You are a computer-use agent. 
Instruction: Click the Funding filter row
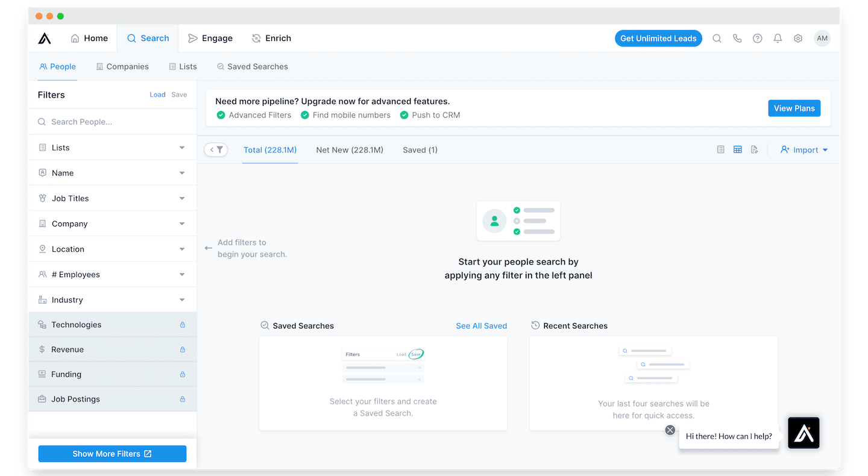click(113, 374)
